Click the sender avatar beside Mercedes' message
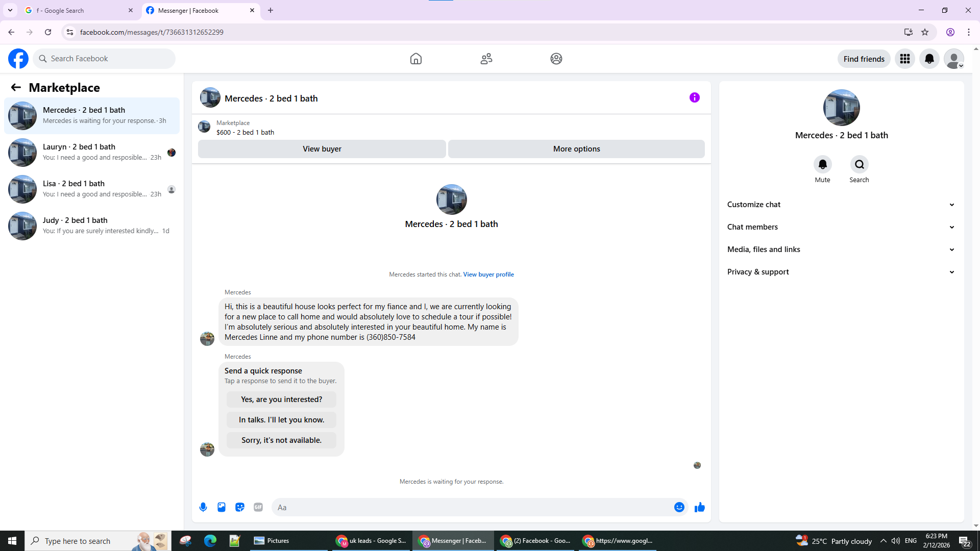Viewport: 980px width, 551px height. coord(207,339)
